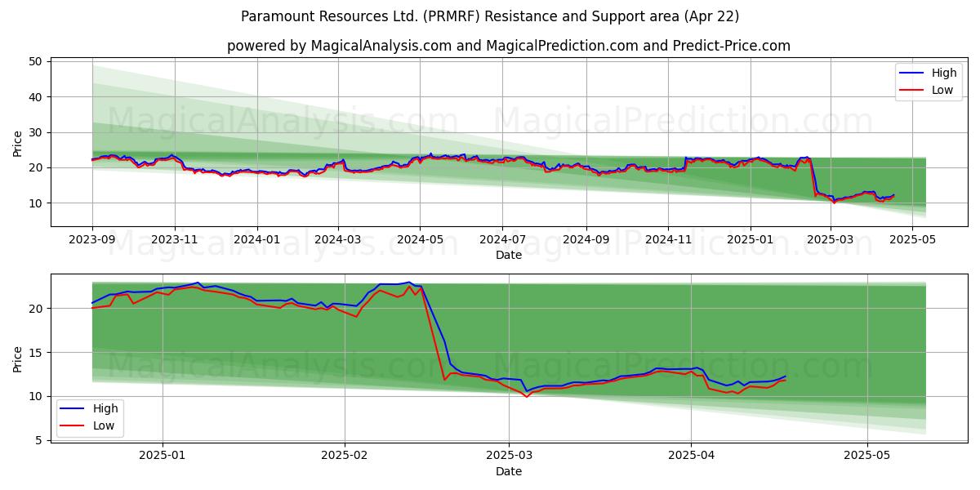Click the '2025-05' x-axis label on bottom chart
This screenshot has height=490, width=980.
867,456
